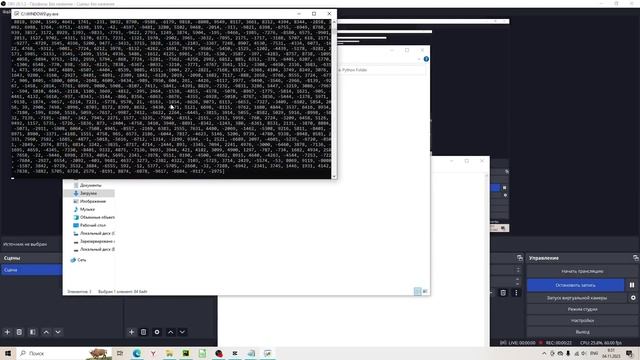Screen dimensions: 640x360
Task: Open Рабочий стол in Explorer sidebar
Action: [90, 225]
